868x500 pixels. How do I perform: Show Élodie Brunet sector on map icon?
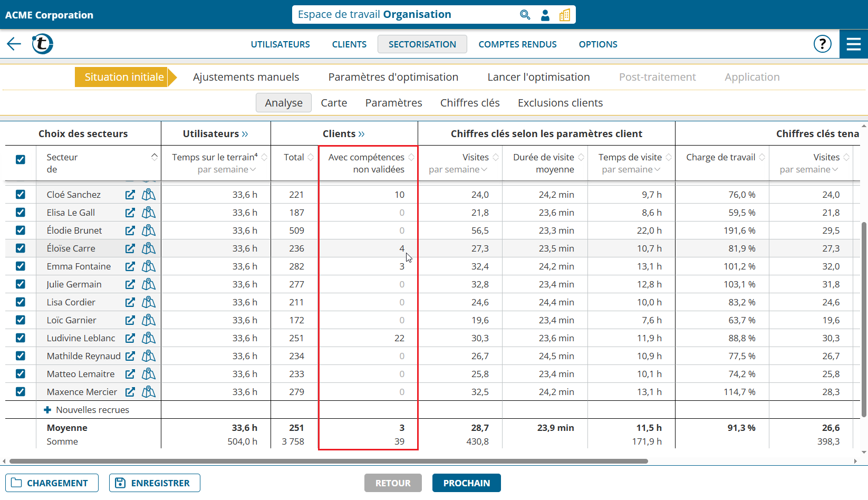(x=149, y=230)
